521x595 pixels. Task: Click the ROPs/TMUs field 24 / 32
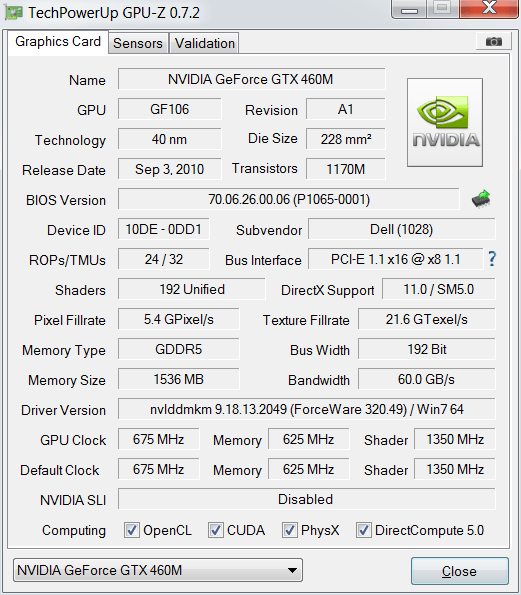point(164,259)
